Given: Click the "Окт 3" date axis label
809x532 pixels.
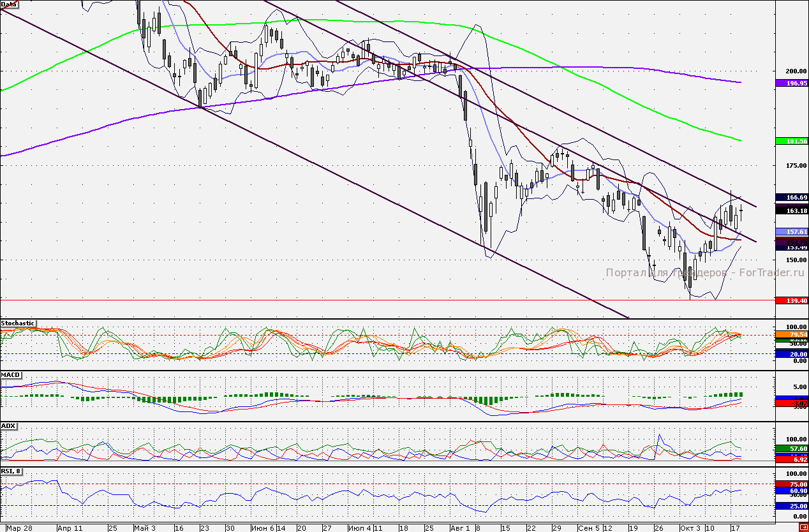Looking at the screenshot, I should point(690,529).
